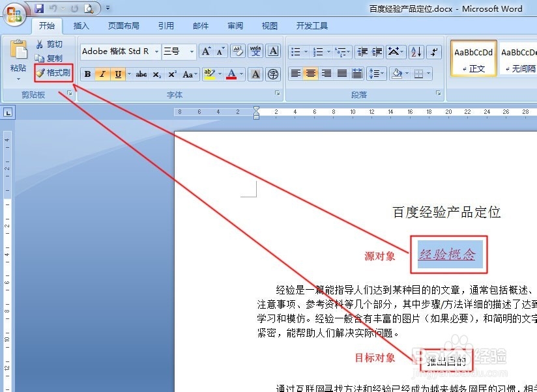
Task: Clear formatting with eraser icon
Action: 238,51
